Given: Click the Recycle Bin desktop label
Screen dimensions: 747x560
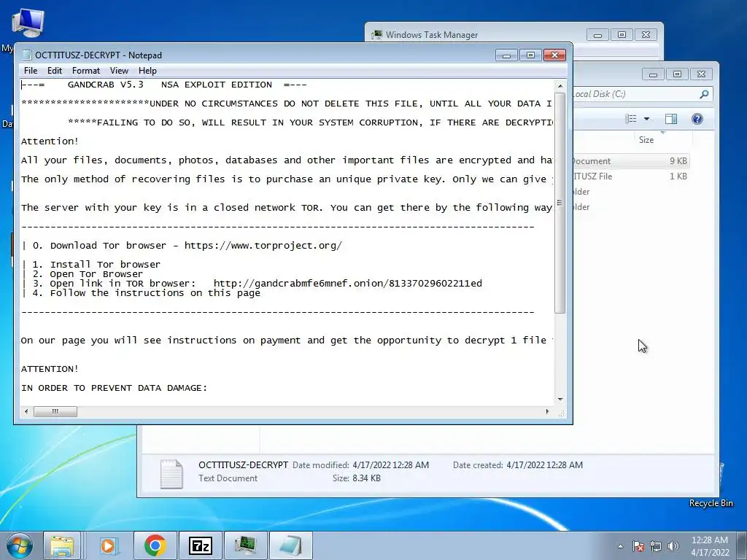Looking at the screenshot, I should (711, 503).
